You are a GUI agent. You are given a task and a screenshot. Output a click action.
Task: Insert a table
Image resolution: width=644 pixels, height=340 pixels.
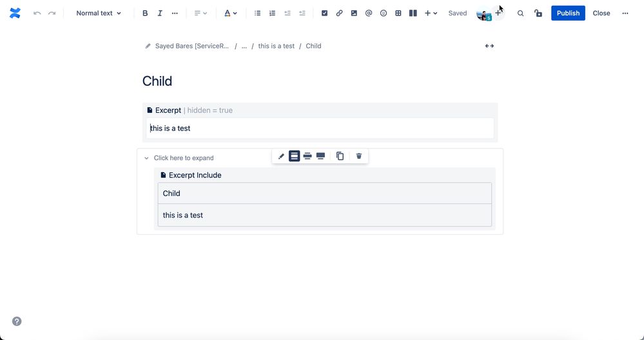[398, 13]
